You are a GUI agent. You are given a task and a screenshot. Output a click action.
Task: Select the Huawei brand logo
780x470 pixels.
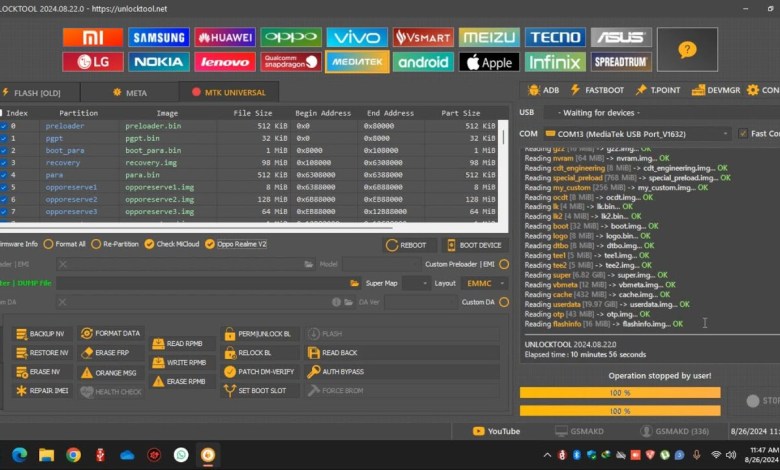click(225, 37)
